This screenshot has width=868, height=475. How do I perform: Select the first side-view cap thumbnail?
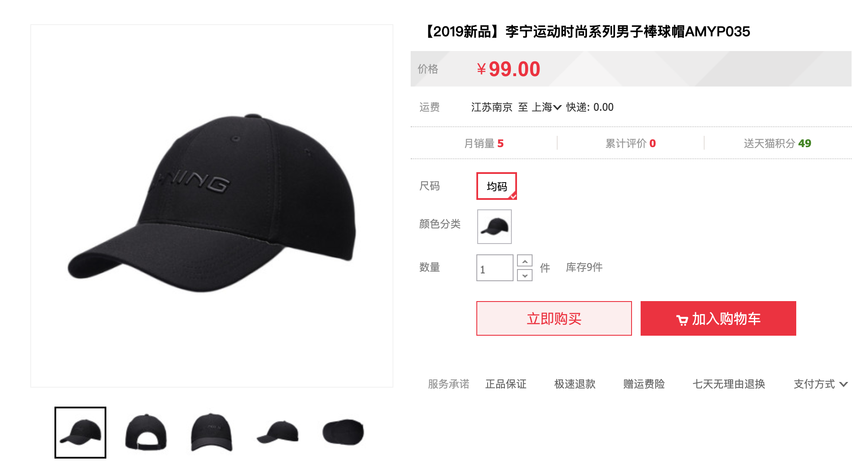[80, 433]
